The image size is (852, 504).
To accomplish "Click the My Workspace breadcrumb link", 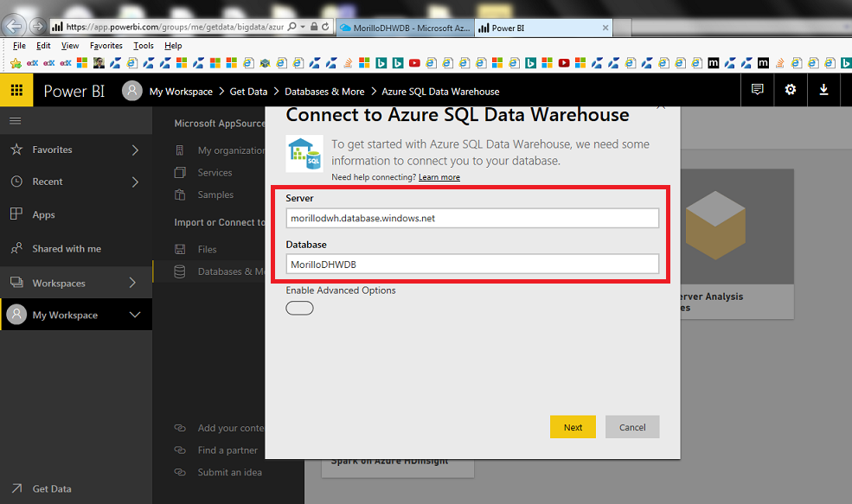I will point(181,92).
